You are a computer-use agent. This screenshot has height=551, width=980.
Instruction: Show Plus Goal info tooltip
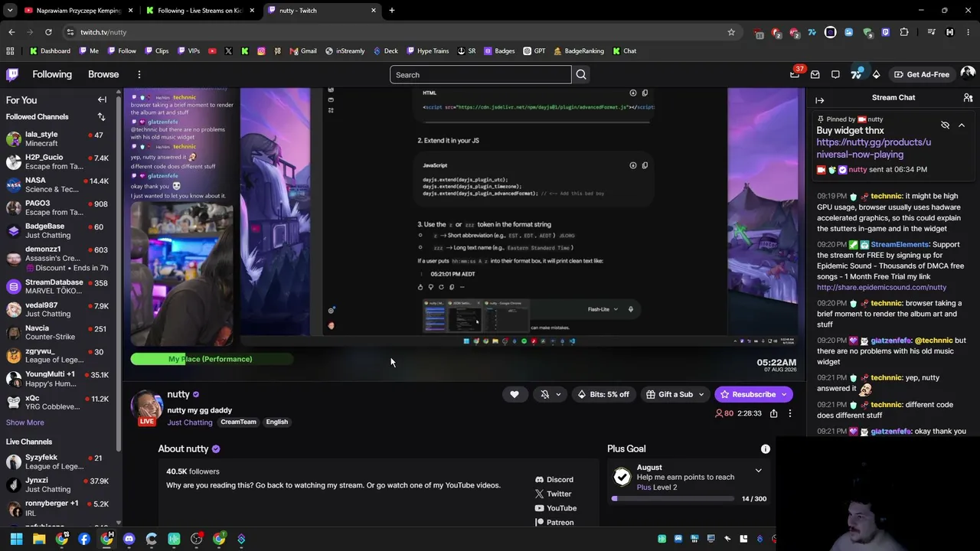[x=765, y=449]
